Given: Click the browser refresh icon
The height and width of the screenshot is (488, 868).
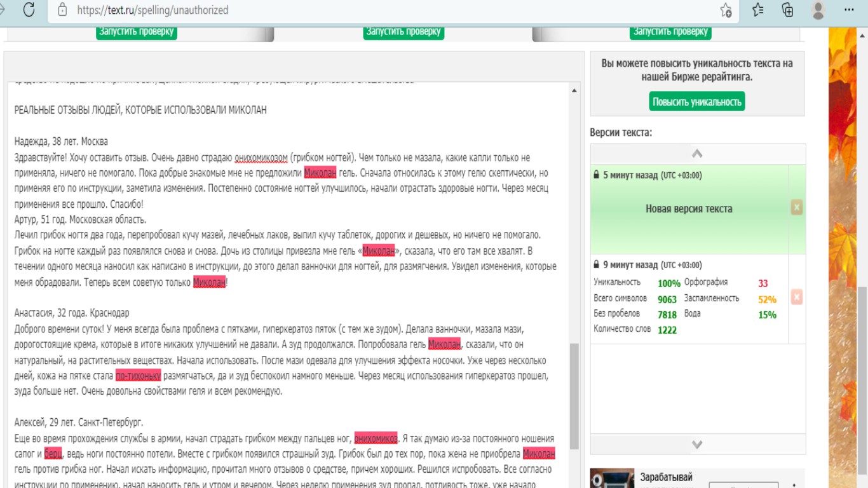Looking at the screenshot, I should (29, 10).
